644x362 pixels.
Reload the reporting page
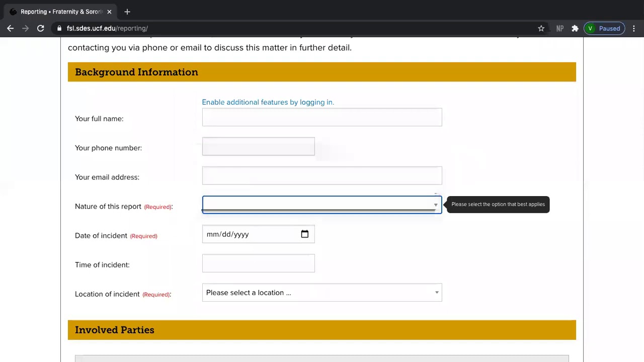(40, 29)
